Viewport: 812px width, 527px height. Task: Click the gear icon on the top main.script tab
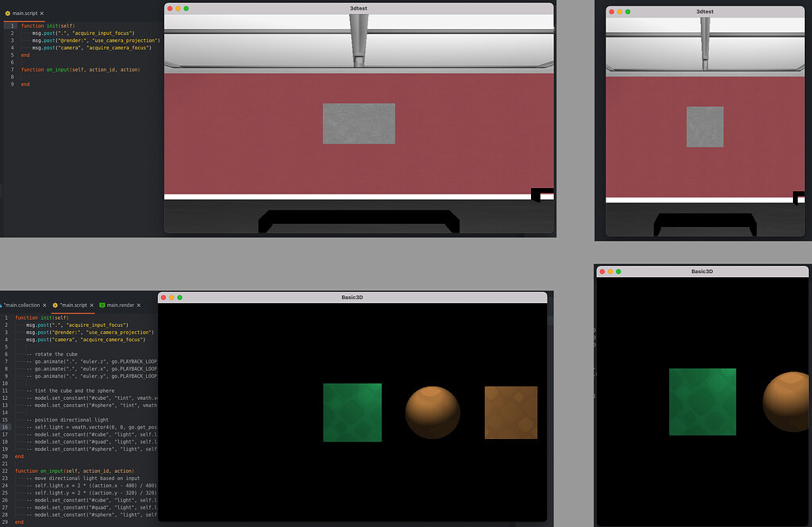[x=8, y=13]
